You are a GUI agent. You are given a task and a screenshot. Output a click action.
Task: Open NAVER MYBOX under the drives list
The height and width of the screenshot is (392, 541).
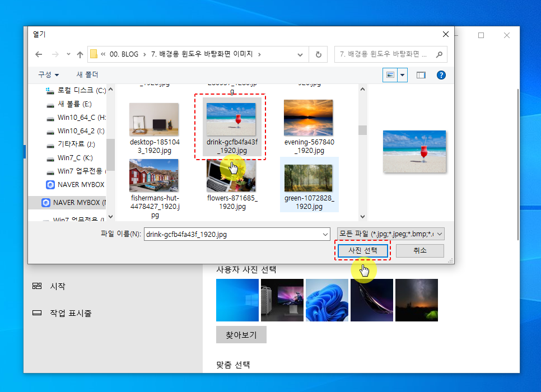coord(75,185)
